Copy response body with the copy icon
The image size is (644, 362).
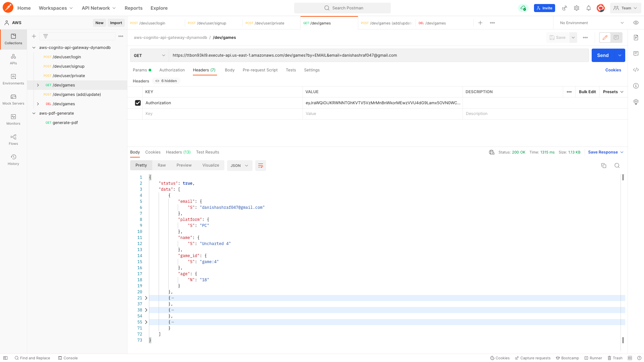[604, 166]
